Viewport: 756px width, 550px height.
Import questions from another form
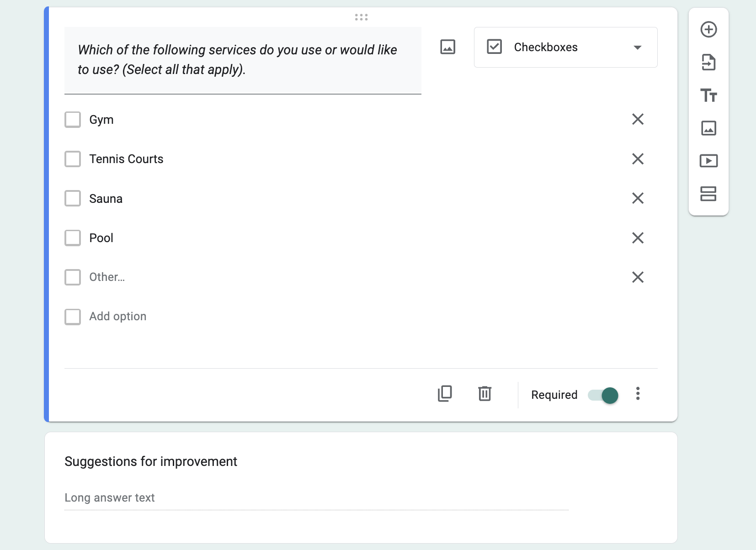[x=708, y=63]
